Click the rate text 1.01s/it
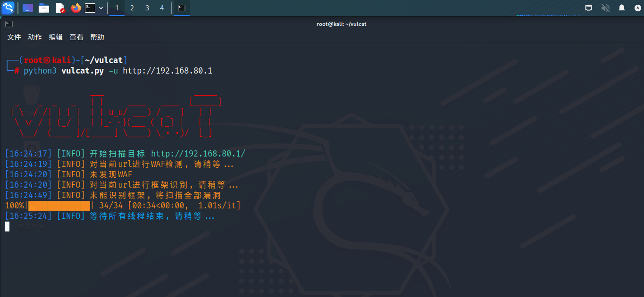Image resolution: width=644 pixels, height=297 pixels. 217,206
